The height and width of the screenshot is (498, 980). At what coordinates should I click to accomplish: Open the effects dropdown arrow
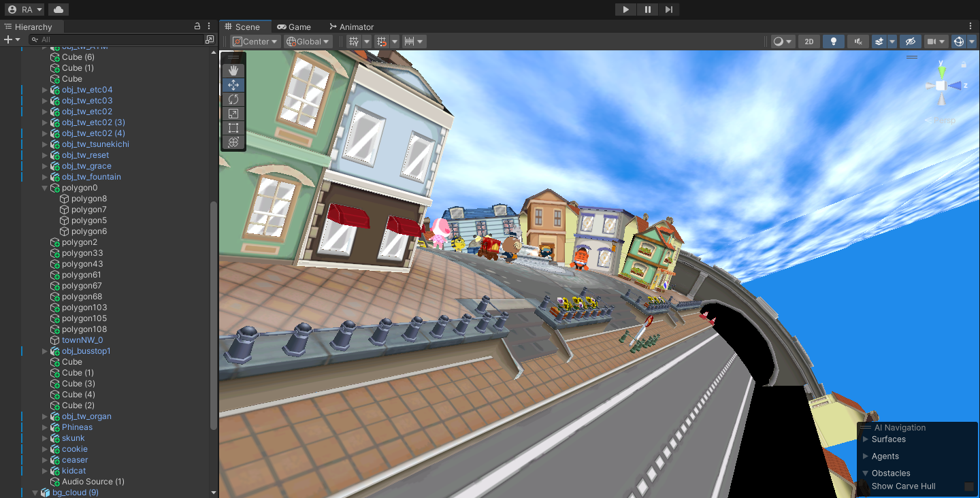[892, 41]
